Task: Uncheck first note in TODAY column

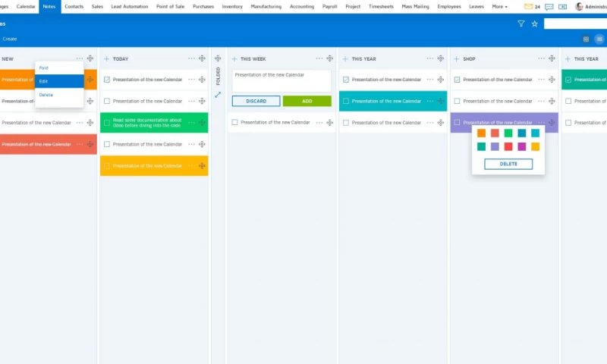Action: [107, 80]
